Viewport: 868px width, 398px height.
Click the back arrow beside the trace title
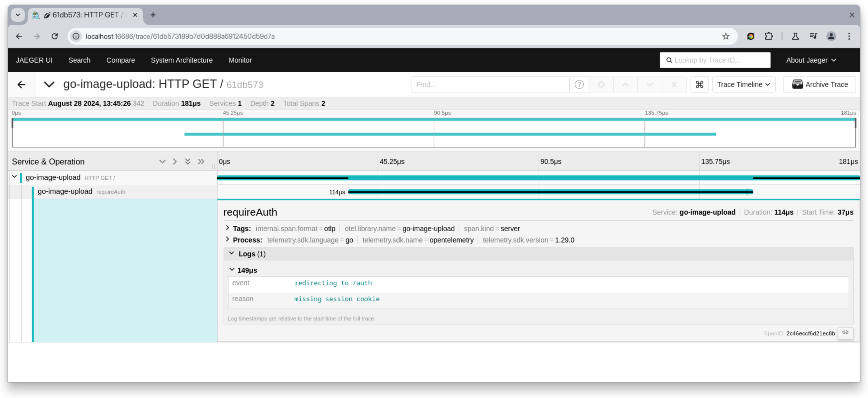click(x=21, y=84)
